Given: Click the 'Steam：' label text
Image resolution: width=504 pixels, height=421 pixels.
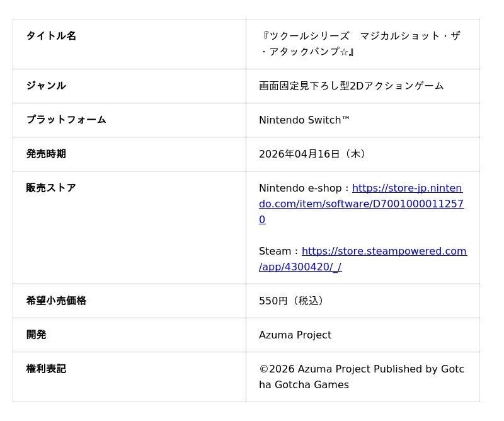Looking at the screenshot, I should coord(280,251).
